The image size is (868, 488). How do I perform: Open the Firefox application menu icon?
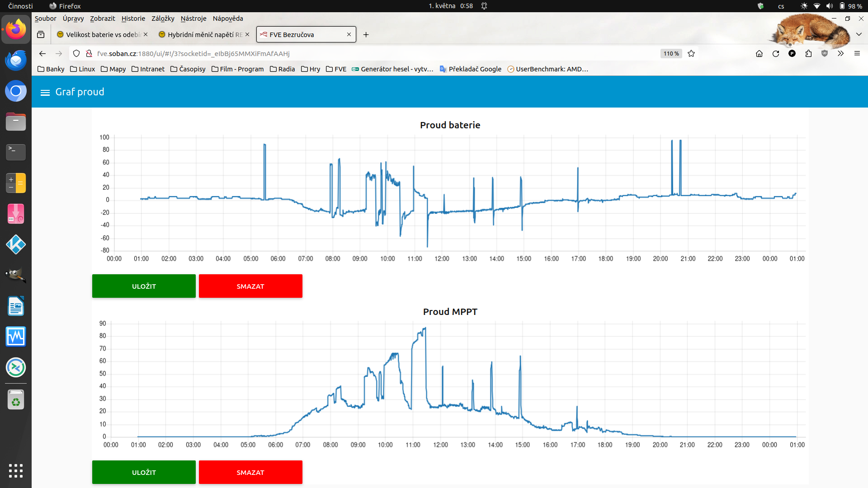[857, 54]
